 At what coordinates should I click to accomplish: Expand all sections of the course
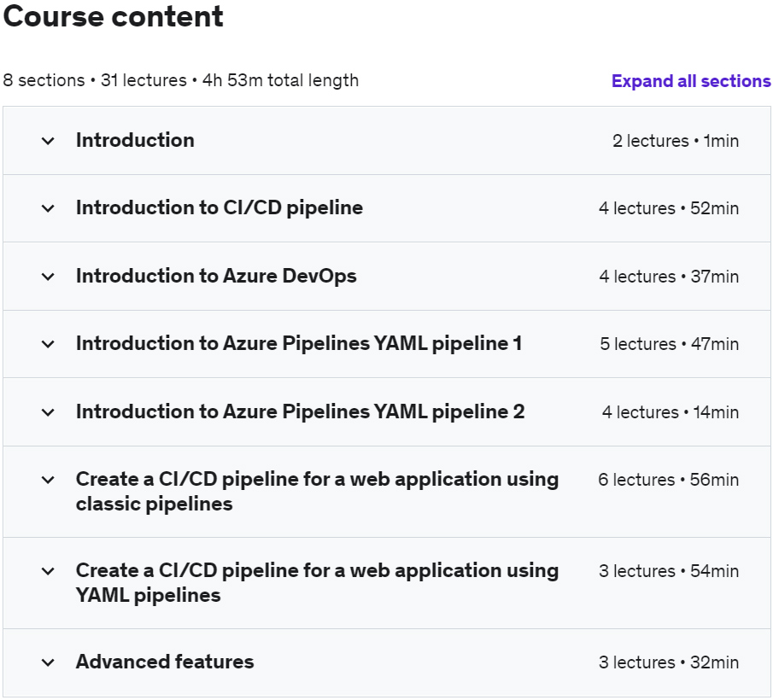coord(690,81)
